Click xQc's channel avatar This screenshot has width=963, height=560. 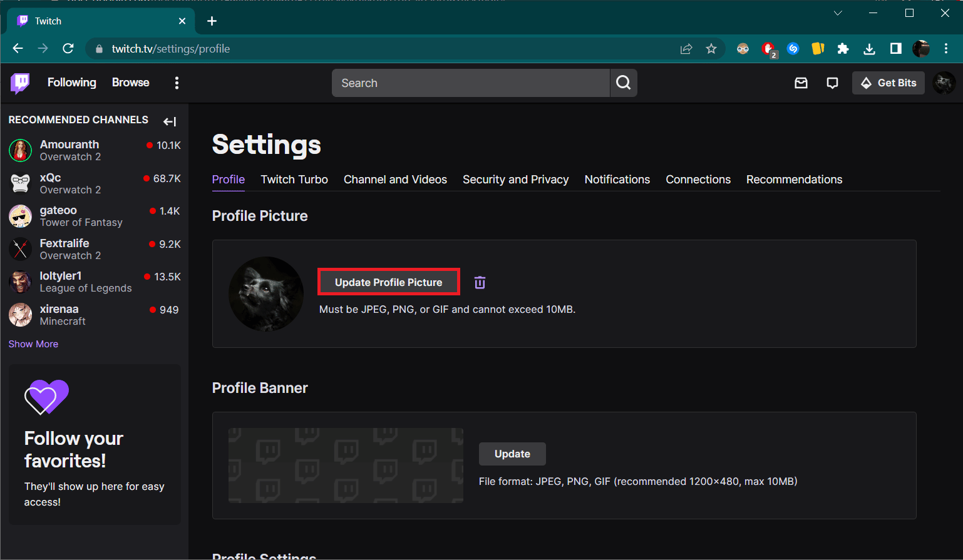click(x=20, y=183)
